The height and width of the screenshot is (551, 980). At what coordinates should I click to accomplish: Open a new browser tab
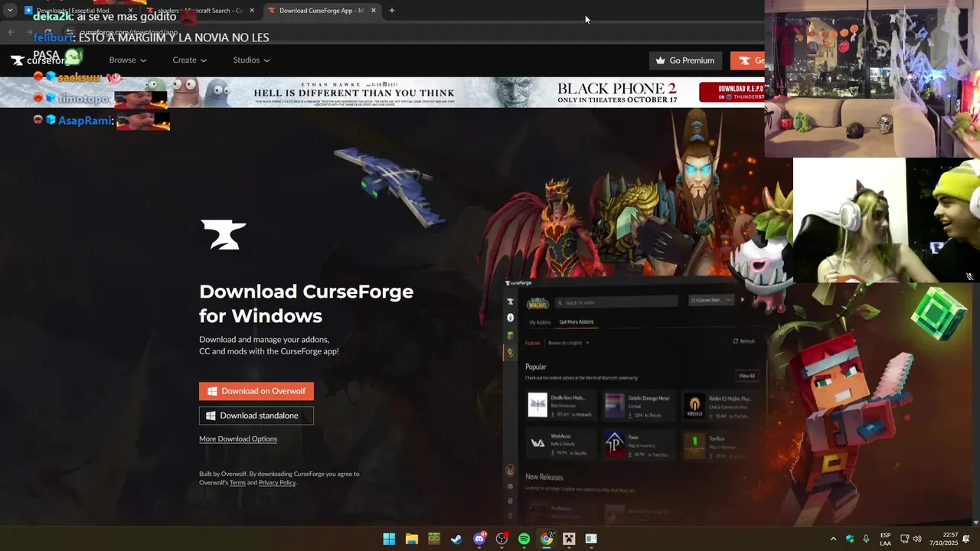[392, 11]
